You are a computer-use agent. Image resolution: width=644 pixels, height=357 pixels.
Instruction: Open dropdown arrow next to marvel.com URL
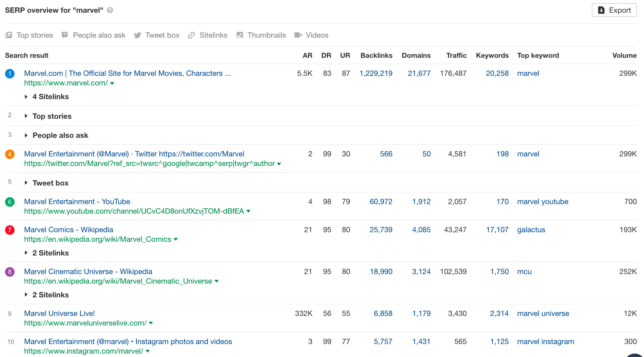(112, 83)
